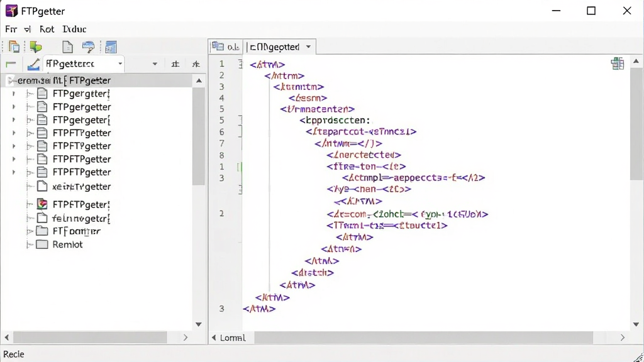Image resolution: width=644 pixels, height=362 pixels.
Task: Select the FTPFTPgeter[ tree item with colored icon
Action: (81, 204)
